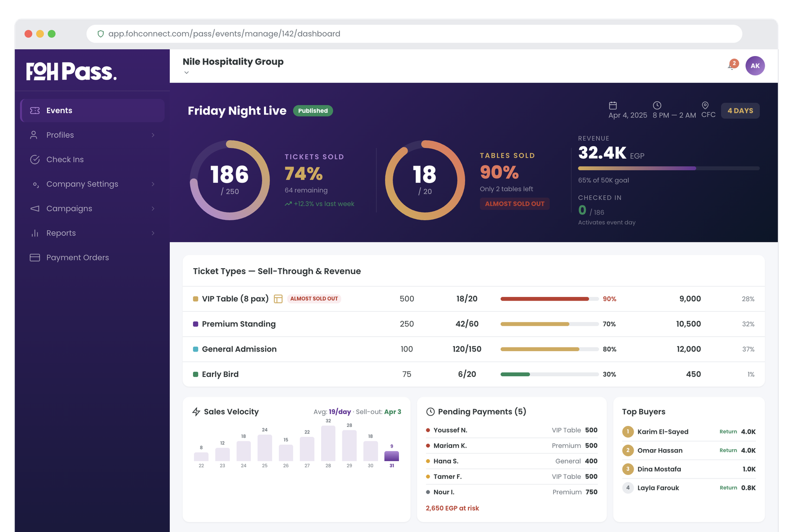Click the Check Ins checkmark icon
Image resolution: width=794 pixels, height=532 pixels.
click(34, 159)
